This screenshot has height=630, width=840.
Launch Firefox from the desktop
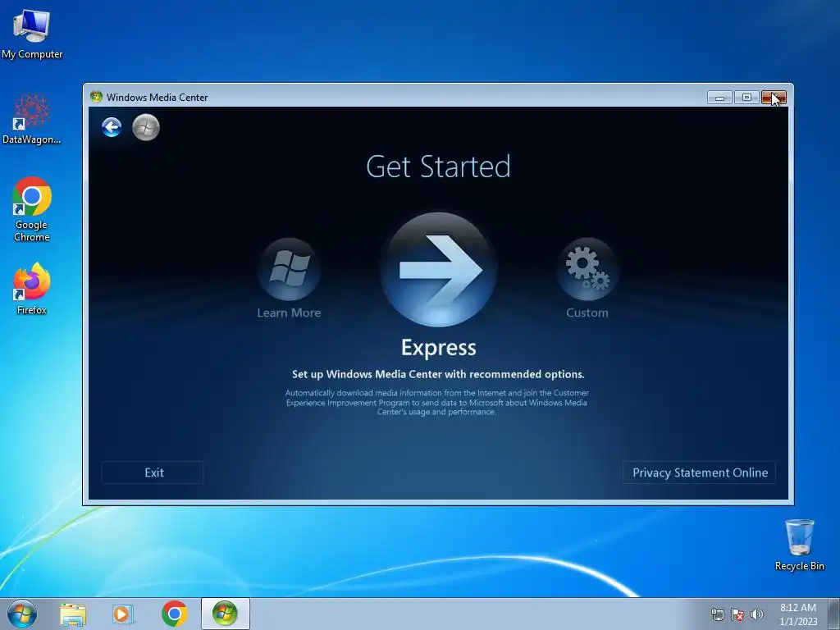click(32, 289)
